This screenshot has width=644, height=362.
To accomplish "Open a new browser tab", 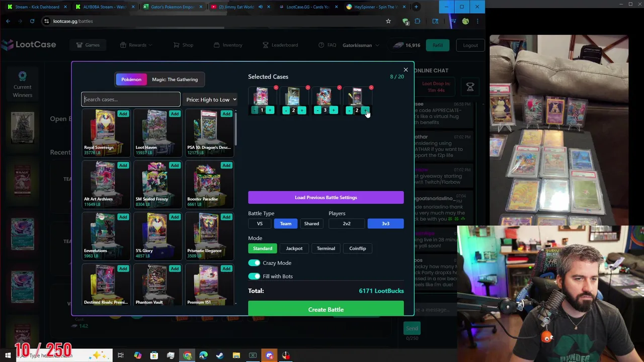I will [x=416, y=7].
